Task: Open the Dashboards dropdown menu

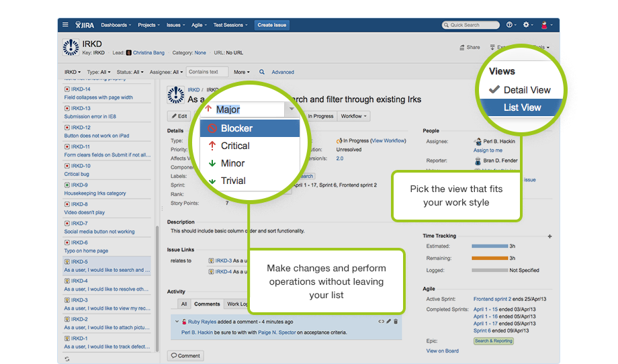Action: coord(116,25)
